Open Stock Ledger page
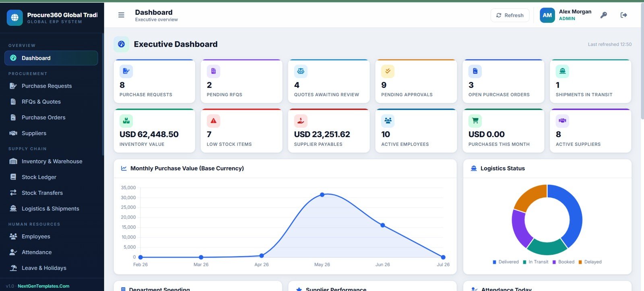The image size is (644, 291). pyautogui.click(x=51, y=177)
